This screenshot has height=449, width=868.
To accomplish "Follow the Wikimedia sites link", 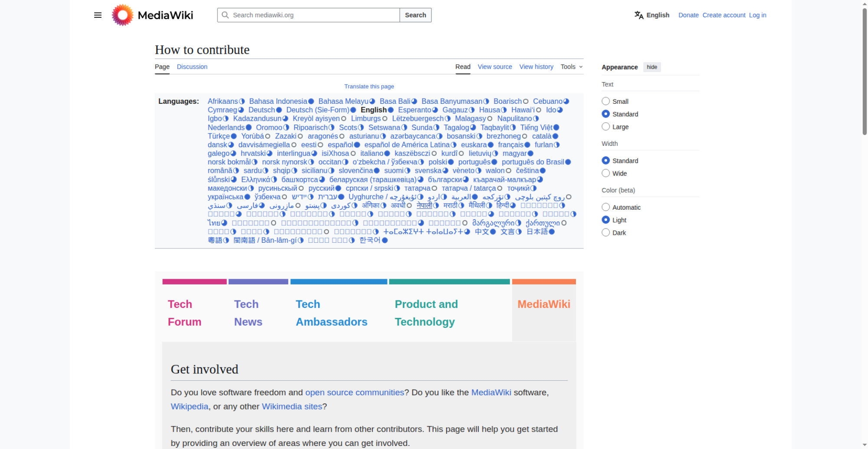I will [292, 406].
